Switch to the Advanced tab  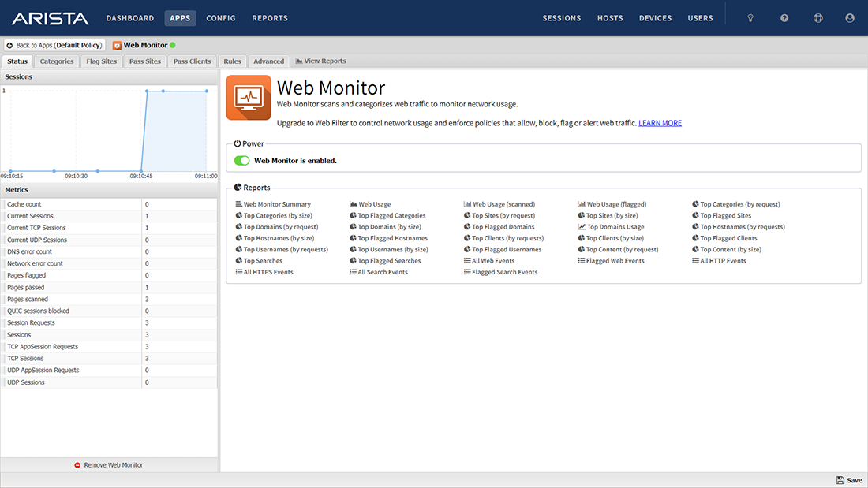(268, 61)
